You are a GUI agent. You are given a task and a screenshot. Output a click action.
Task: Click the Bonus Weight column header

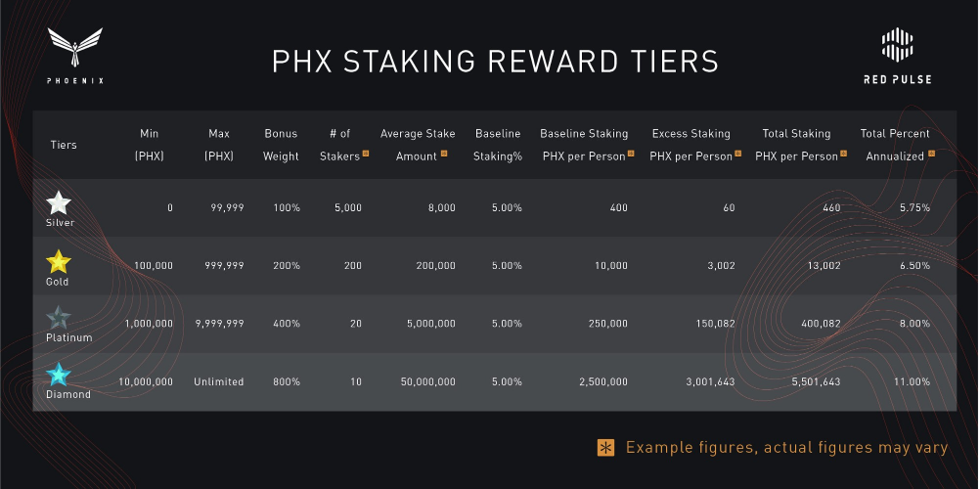coord(281,145)
